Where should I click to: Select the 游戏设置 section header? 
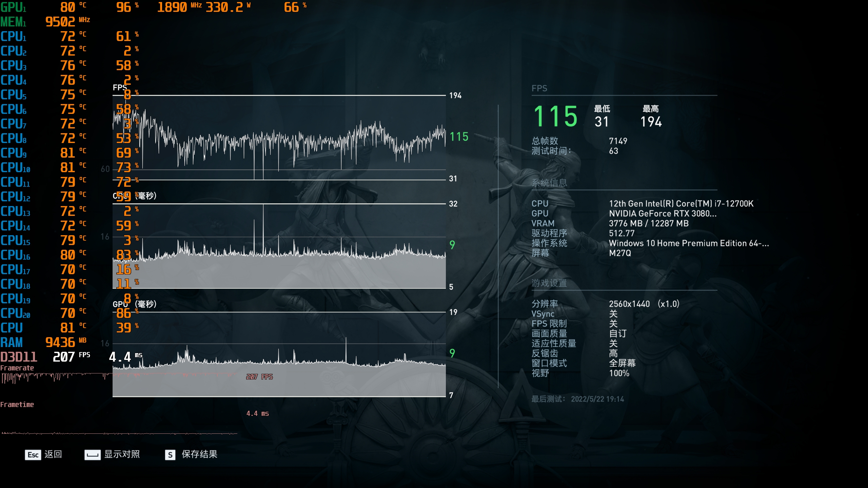pos(549,284)
